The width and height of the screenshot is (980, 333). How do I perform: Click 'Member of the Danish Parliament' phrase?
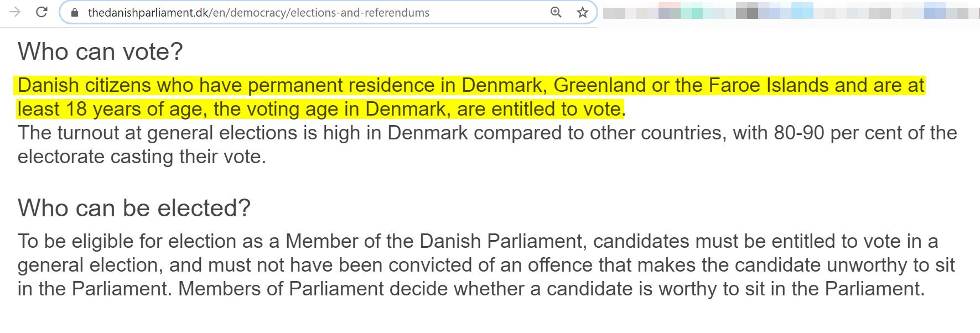point(434,241)
